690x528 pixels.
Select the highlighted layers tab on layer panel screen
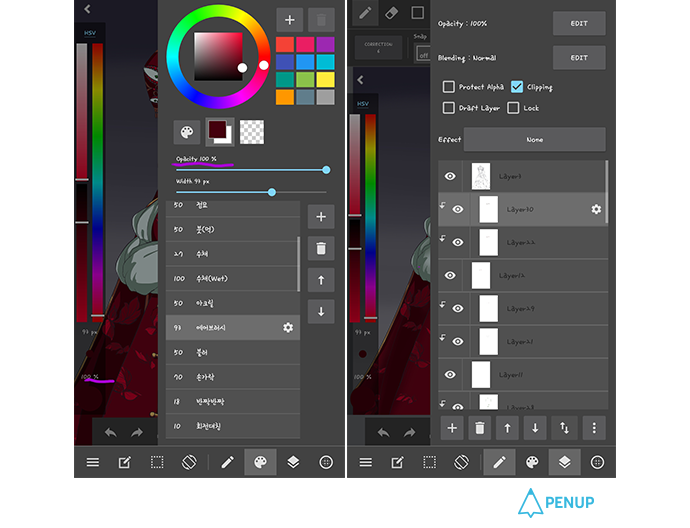[564, 462]
